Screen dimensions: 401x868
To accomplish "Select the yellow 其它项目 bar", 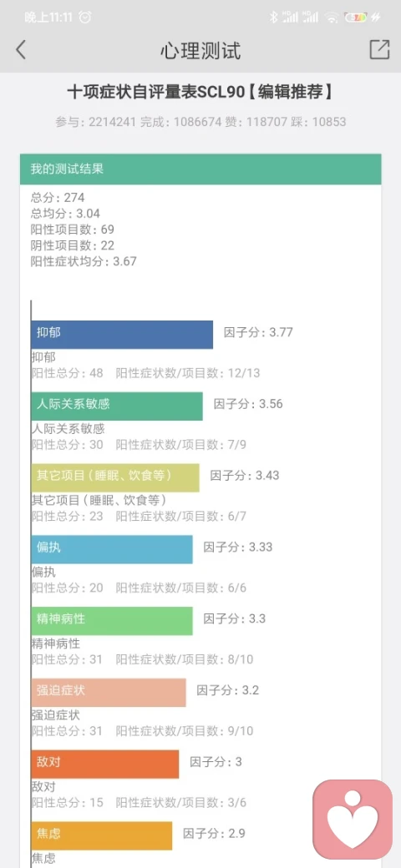I will (x=115, y=477).
